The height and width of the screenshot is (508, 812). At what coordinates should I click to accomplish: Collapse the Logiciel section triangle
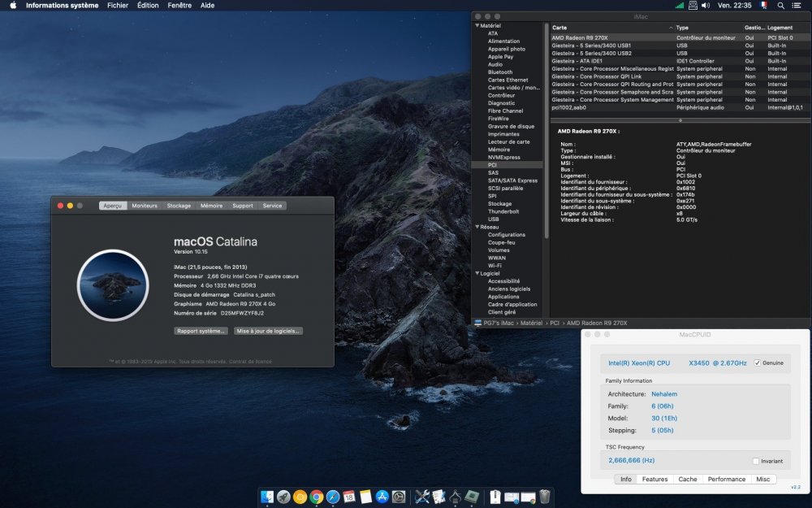tap(477, 273)
